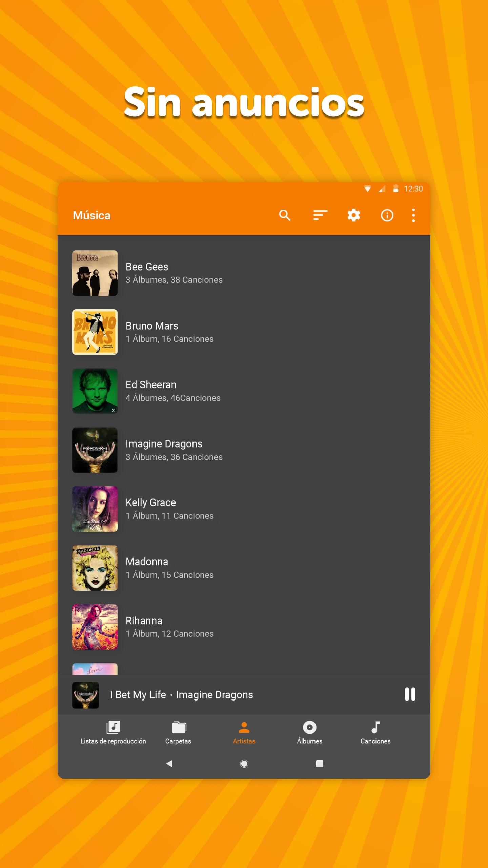Tap Bruno Mars album cover
This screenshot has height=868, width=488.
click(x=95, y=332)
